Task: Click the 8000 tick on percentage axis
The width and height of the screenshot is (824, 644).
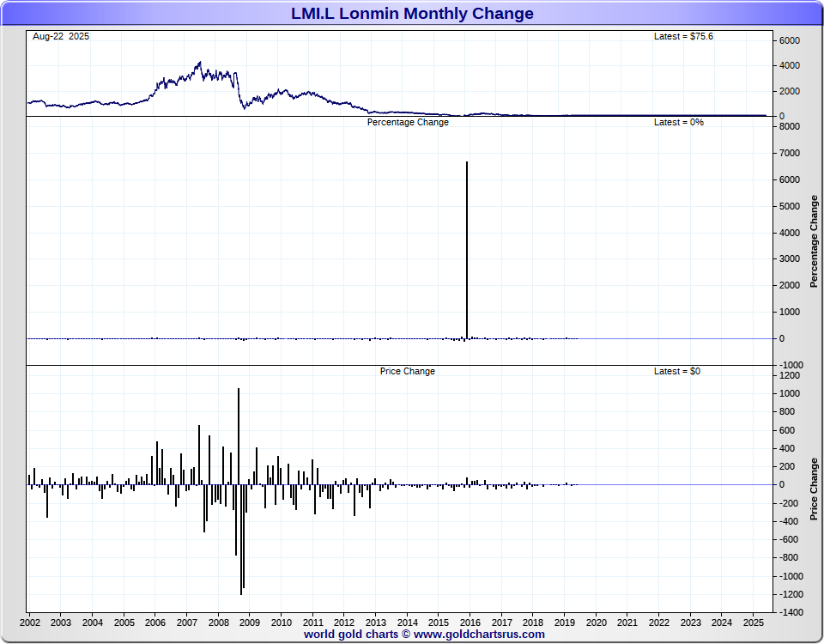Action: tap(790, 127)
